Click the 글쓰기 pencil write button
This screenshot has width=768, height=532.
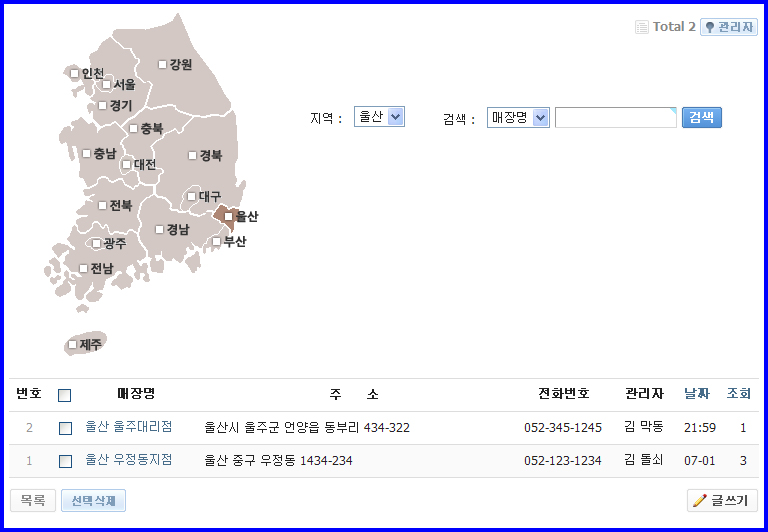[x=722, y=500]
